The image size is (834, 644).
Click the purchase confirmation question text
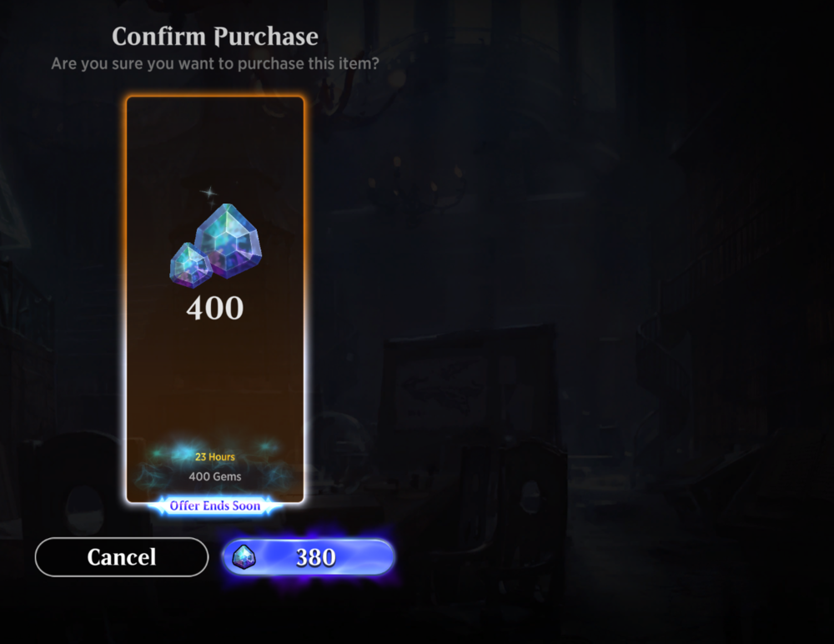pos(215,63)
